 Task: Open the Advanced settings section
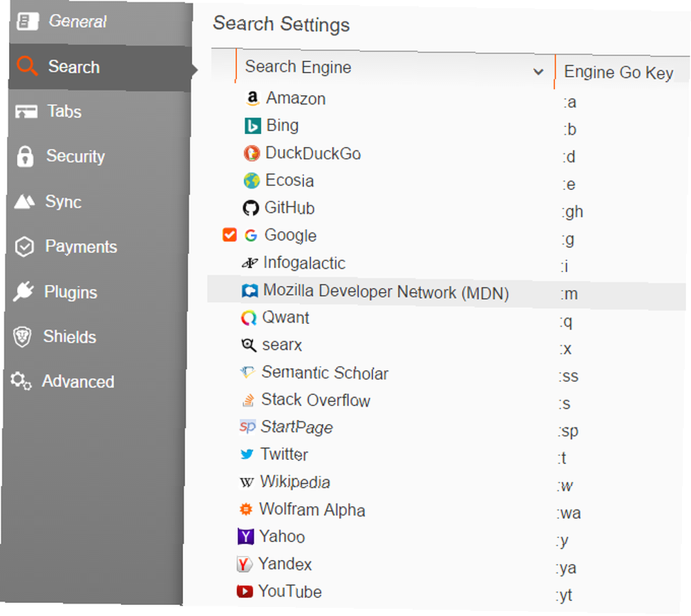[95, 382]
